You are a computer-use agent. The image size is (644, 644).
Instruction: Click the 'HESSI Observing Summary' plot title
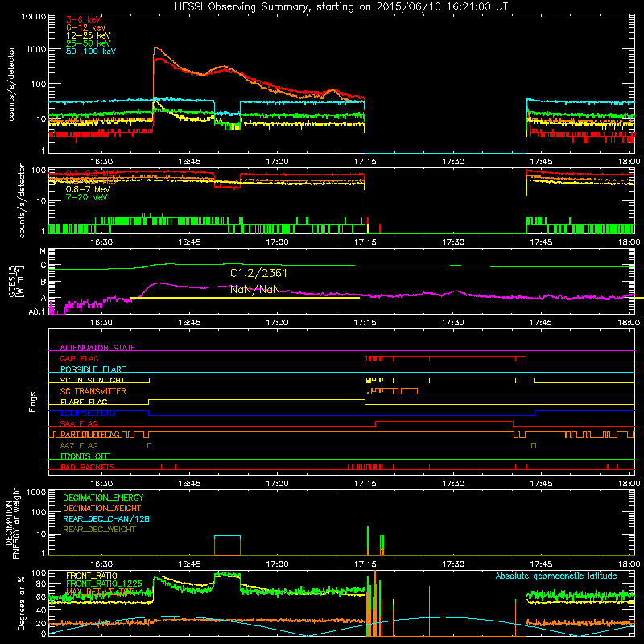tap(341, 7)
